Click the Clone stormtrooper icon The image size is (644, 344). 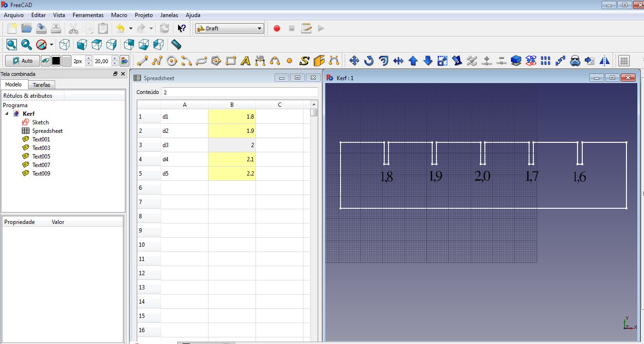[575, 61]
